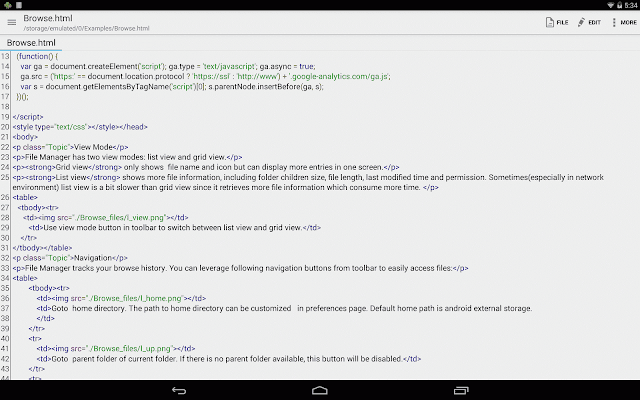640x400 pixels.
Task: Click the <body> tag on line 21
Action: 25,137
